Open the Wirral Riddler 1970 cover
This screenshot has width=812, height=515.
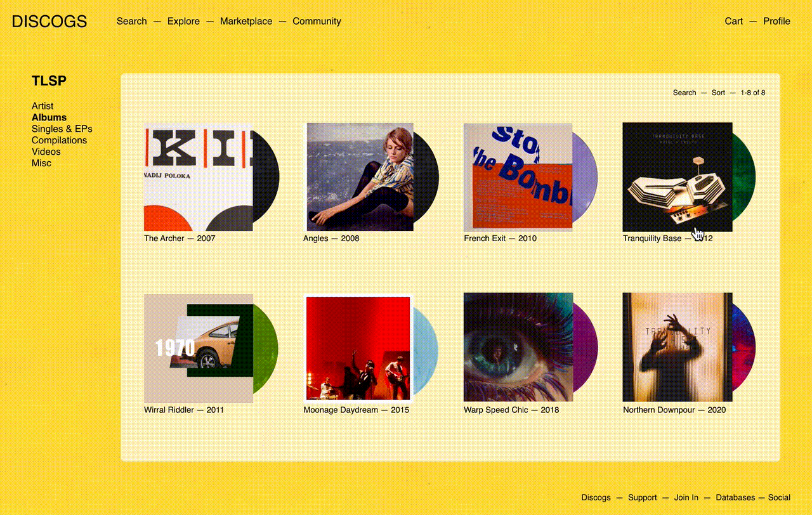tap(199, 348)
